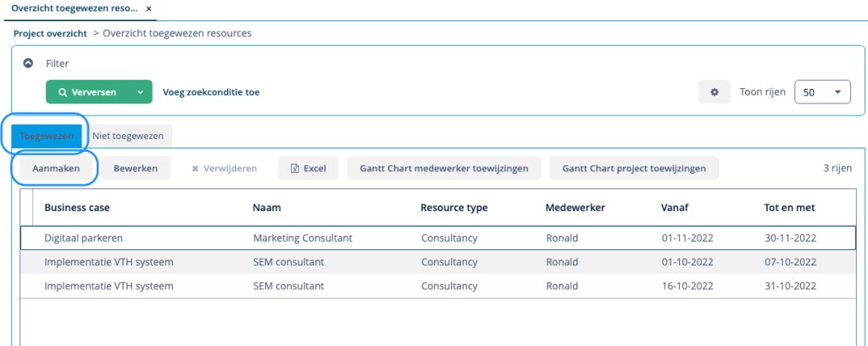Click the Bewerken button
This screenshot has height=346, width=868.
click(x=136, y=168)
